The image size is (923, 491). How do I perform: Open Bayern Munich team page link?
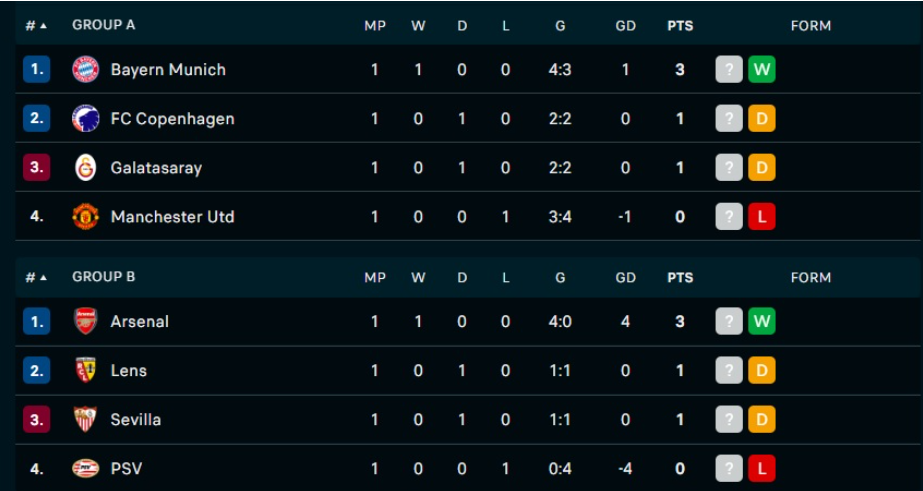click(x=168, y=70)
